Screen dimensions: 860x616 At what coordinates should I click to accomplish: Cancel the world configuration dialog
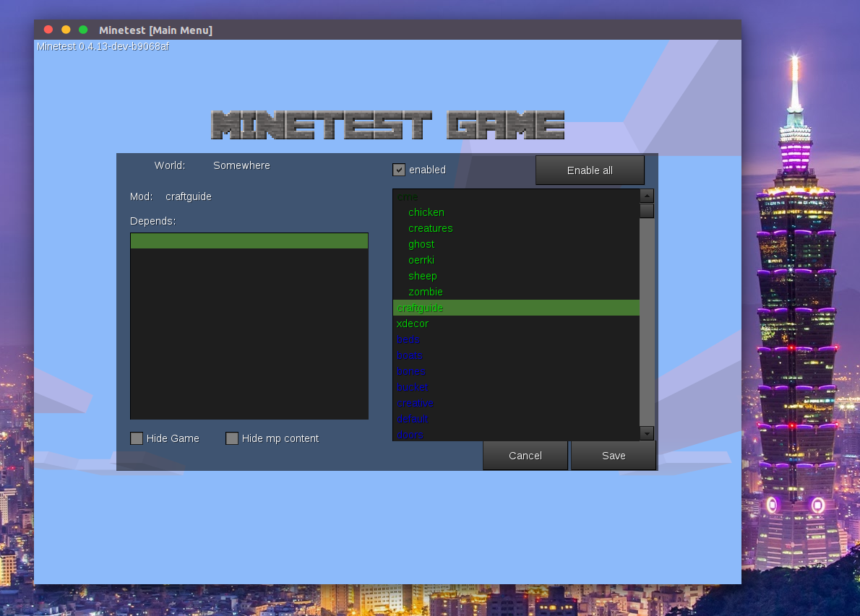tap(525, 456)
